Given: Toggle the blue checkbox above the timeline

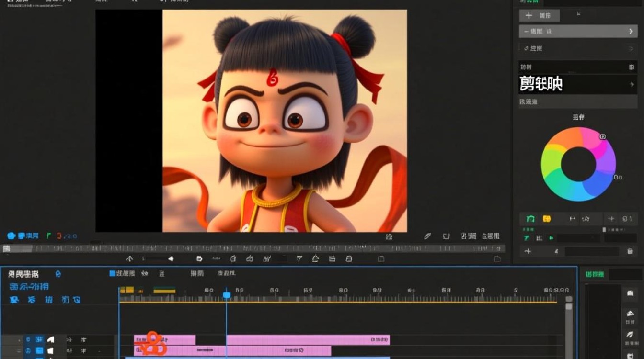Looking at the screenshot, I should pyautogui.click(x=113, y=273).
